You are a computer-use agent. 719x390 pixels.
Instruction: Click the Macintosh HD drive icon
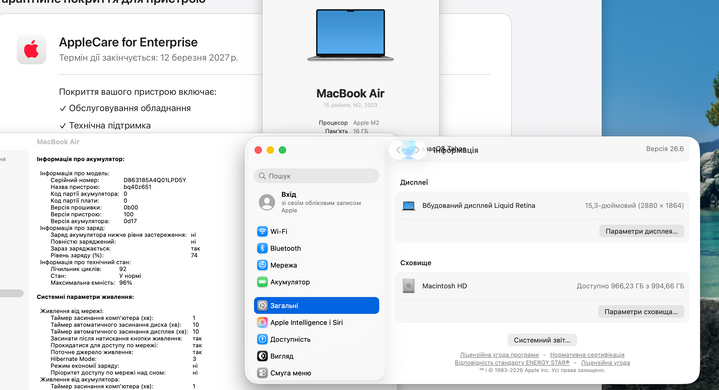click(408, 286)
